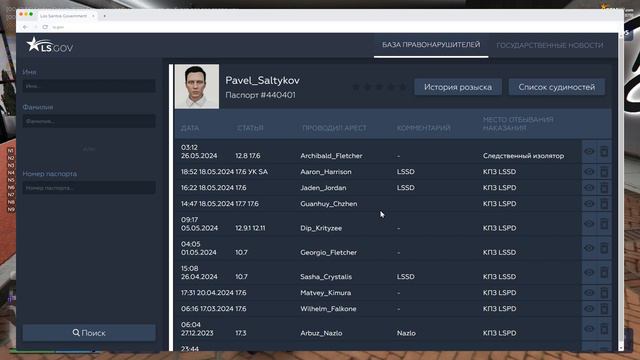Click Pavel_Saltykov's portrait photo
The image size is (640, 360).
(x=197, y=87)
